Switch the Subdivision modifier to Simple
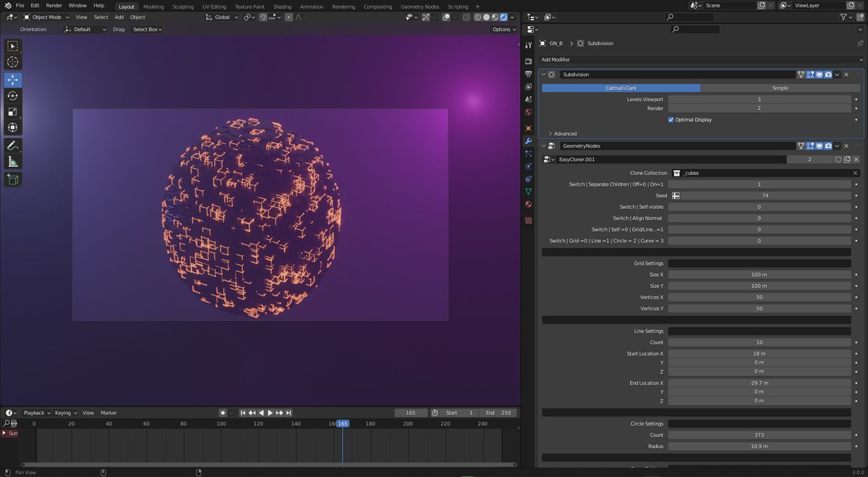Screen dimensions: 868x477 (778, 87)
